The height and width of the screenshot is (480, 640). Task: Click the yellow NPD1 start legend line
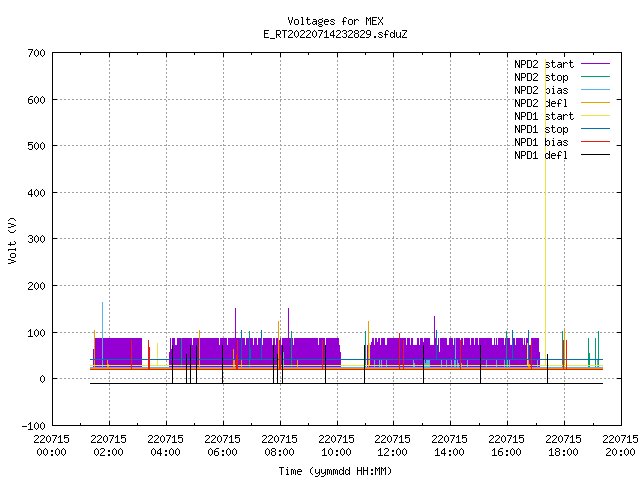click(596, 116)
